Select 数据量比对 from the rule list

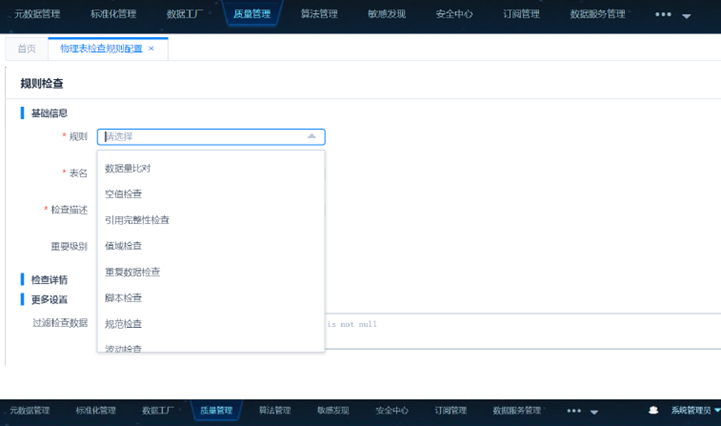coord(128,168)
